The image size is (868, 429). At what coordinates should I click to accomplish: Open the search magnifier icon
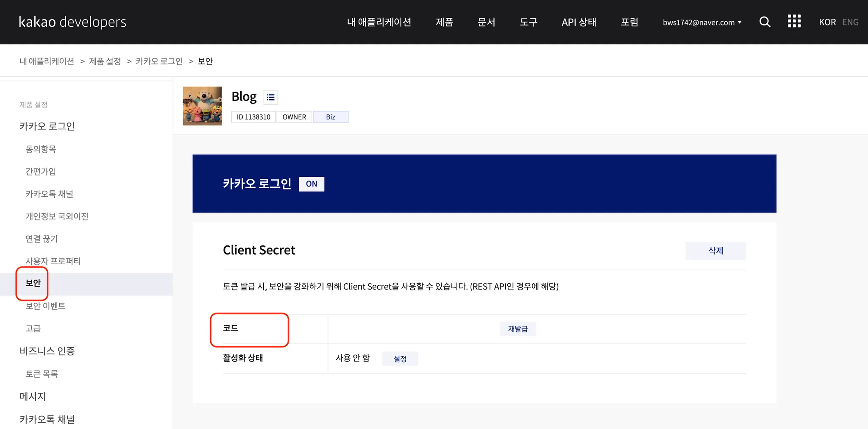pyautogui.click(x=765, y=22)
